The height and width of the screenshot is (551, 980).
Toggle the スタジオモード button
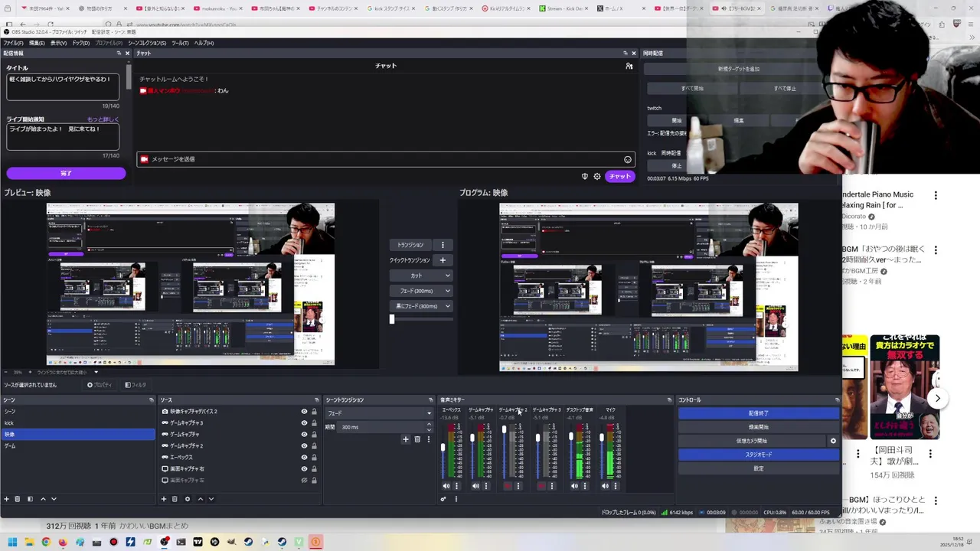coord(759,455)
